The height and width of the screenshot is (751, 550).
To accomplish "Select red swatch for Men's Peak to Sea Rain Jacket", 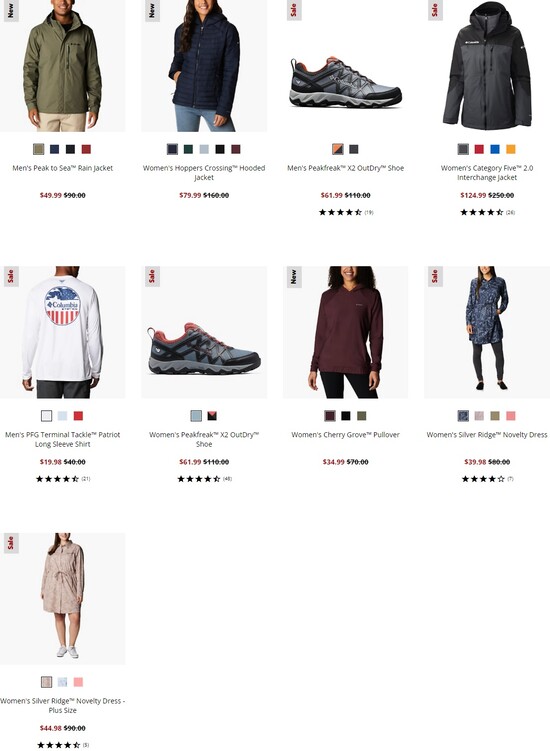I will [86, 149].
